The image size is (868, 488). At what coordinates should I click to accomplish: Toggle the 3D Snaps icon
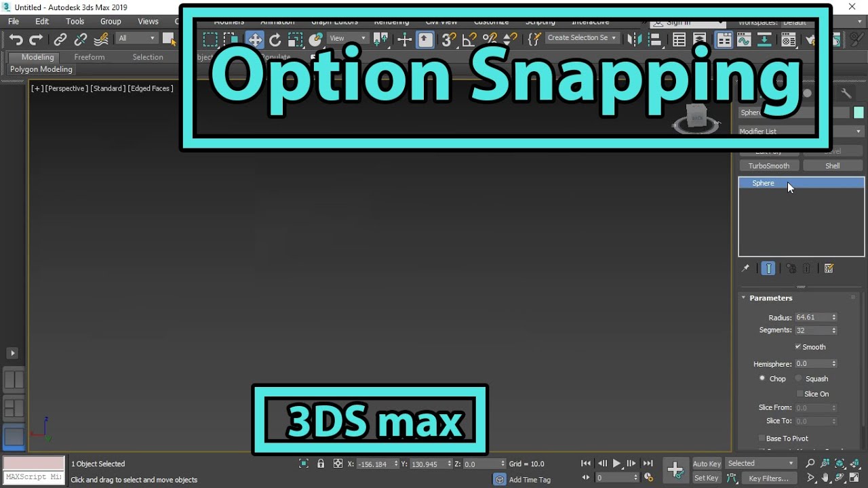(x=448, y=39)
